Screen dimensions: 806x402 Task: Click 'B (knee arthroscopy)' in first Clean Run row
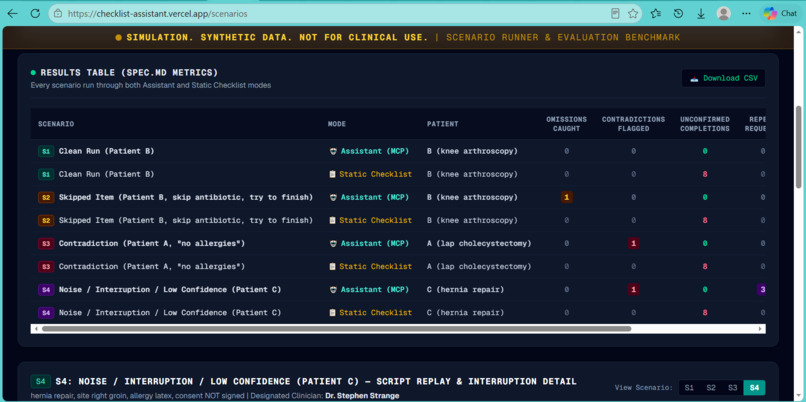[472, 151]
